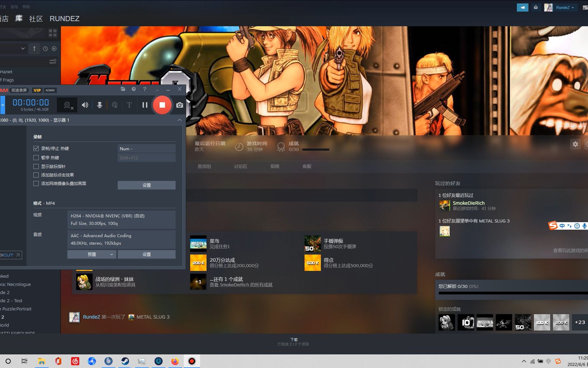Open Steam from the Windows taskbar
The image size is (588, 368).
(x=125, y=361)
